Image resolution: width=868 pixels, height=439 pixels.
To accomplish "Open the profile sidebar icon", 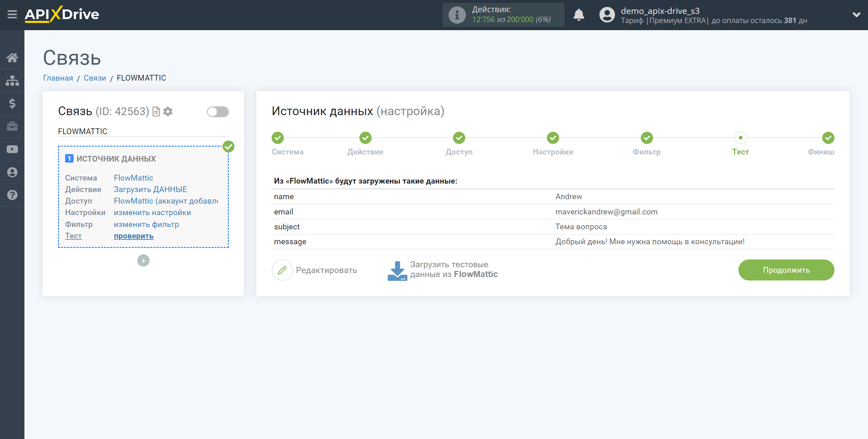I will (x=12, y=172).
